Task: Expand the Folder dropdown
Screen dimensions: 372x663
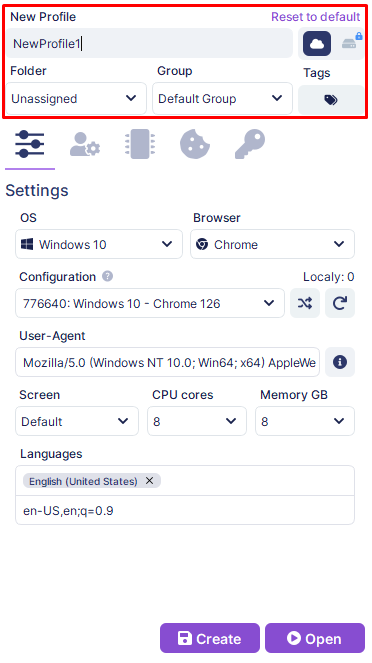Action: [76, 99]
